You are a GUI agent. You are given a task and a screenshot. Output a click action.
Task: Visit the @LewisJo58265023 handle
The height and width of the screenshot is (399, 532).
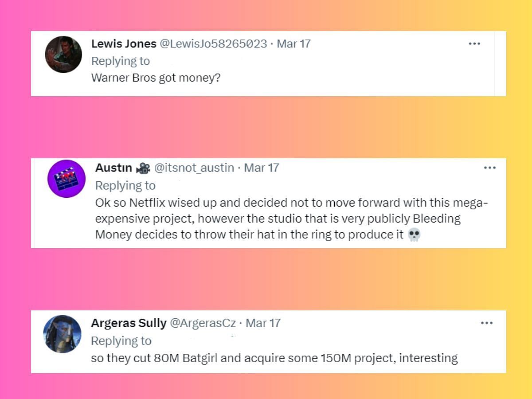213,44
